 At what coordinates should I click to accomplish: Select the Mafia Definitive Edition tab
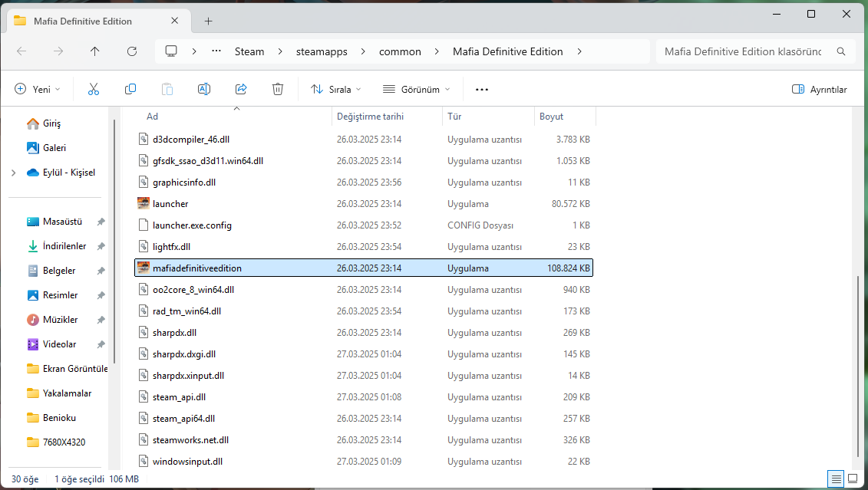(98, 21)
